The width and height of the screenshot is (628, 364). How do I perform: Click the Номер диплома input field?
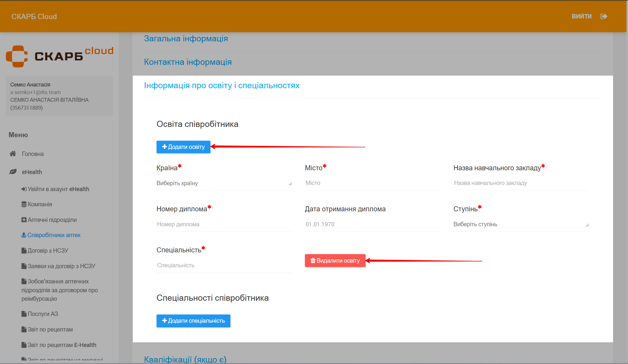click(x=224, y=224)
